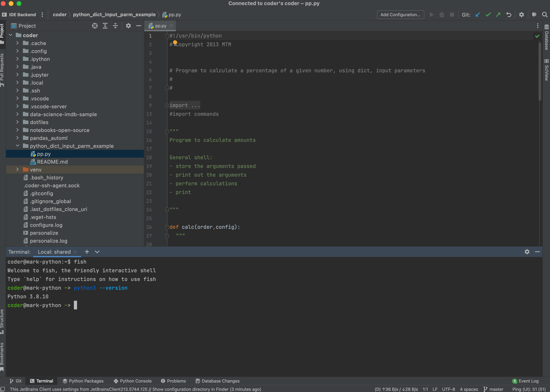Select the Python Console tab
Screen dimensions: 550x392
click(131, 381)
